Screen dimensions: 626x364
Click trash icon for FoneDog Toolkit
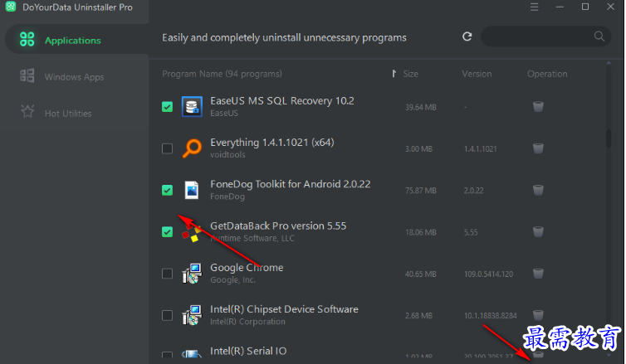[538, 190]
